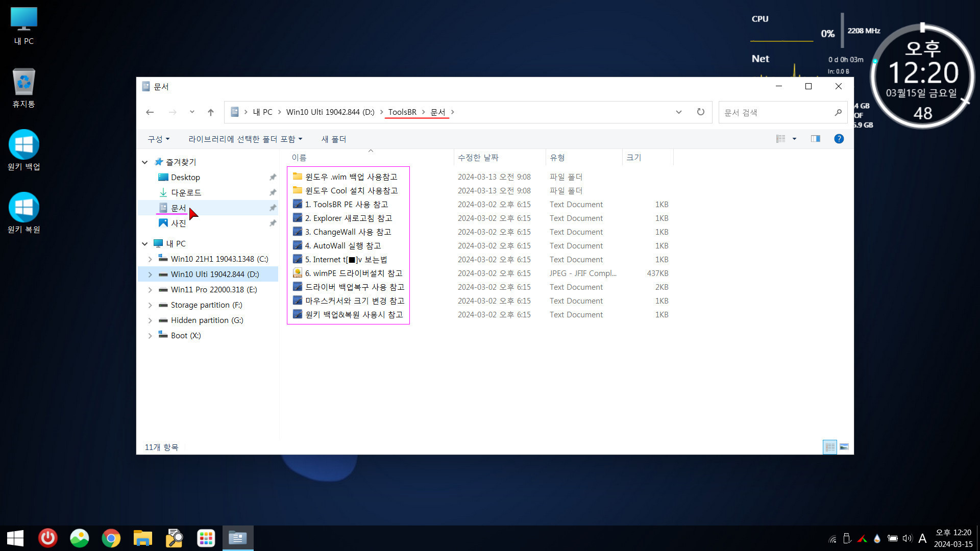Open the search tool taskbar icon

pyautogui.click(x=175, y=538)
